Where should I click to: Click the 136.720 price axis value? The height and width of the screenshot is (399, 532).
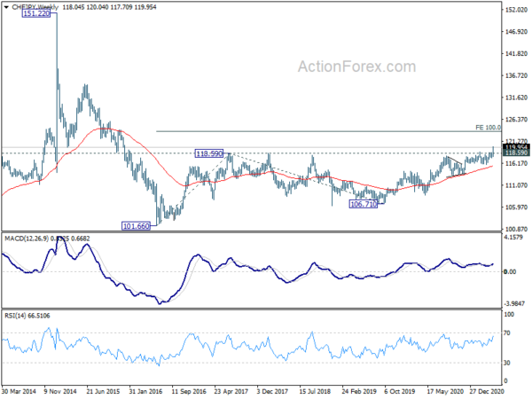516,75
